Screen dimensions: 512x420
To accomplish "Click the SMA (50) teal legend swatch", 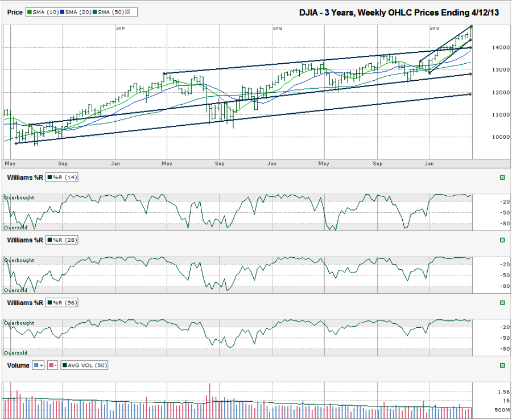I will tap(94, 12).
